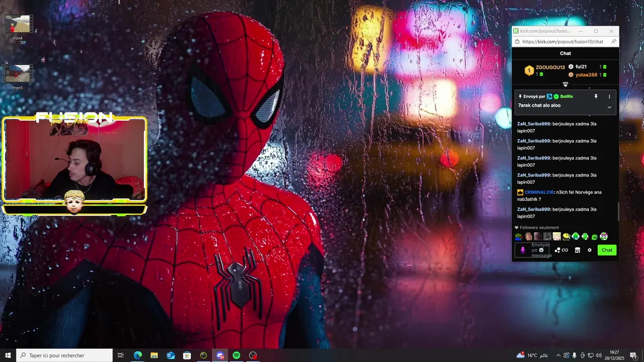The width and height of the screenshot is (644, 362).
Task: Open Task View on the taskbar
Action: [121, 355]
